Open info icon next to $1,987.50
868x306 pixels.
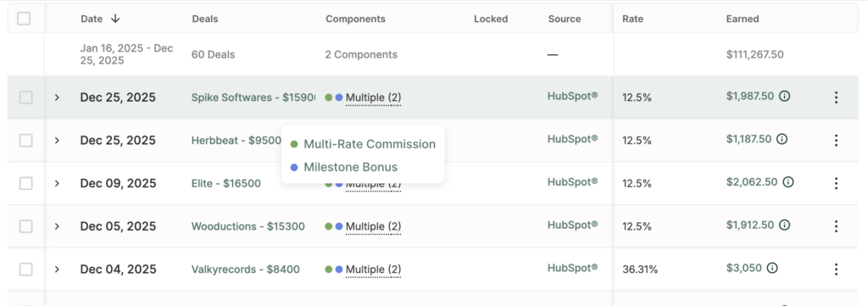[x=784, y=96]
